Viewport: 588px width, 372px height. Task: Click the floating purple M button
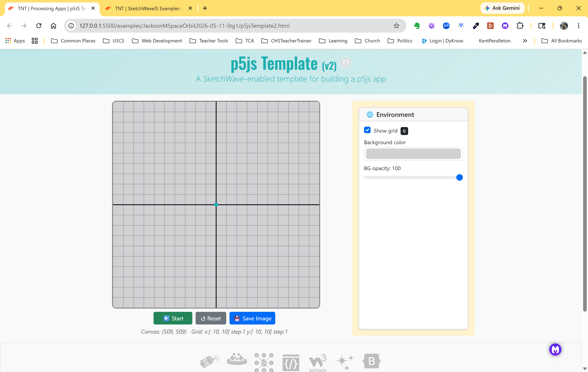(555, 350)
